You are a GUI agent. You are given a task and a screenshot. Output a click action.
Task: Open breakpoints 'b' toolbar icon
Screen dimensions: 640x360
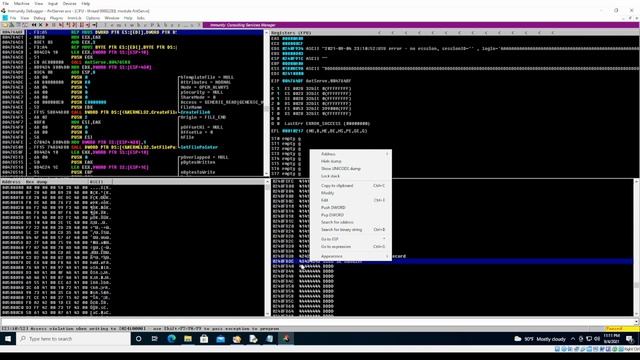[x=164, y=25]
